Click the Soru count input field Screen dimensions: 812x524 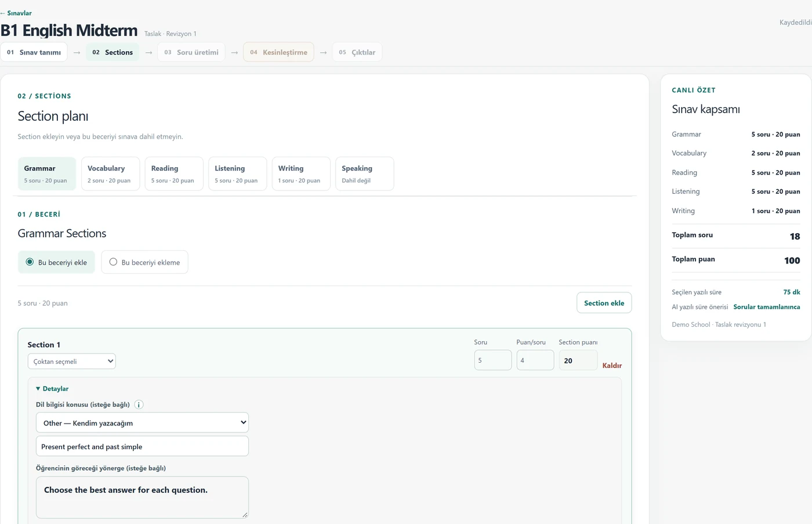[493, 360]
